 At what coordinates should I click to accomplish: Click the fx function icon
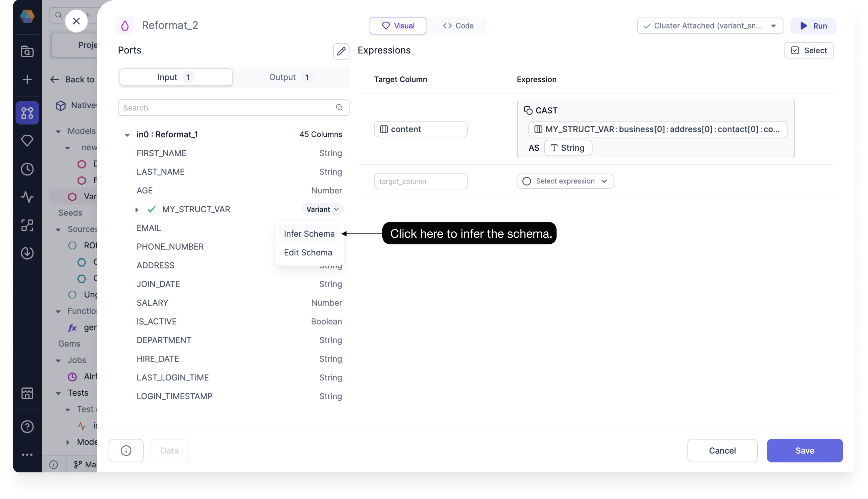coord(72,327)
